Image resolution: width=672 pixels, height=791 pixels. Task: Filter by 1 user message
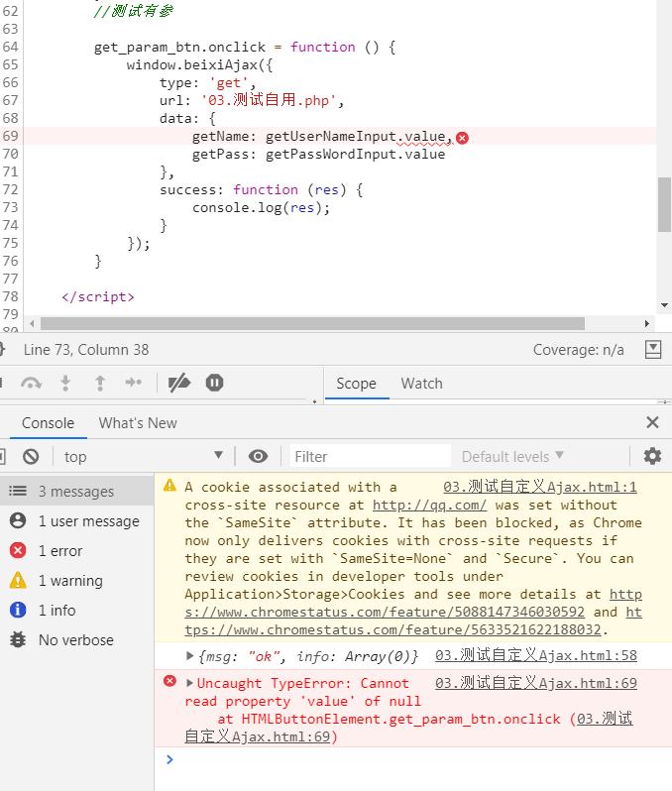(x=76, y=520)
